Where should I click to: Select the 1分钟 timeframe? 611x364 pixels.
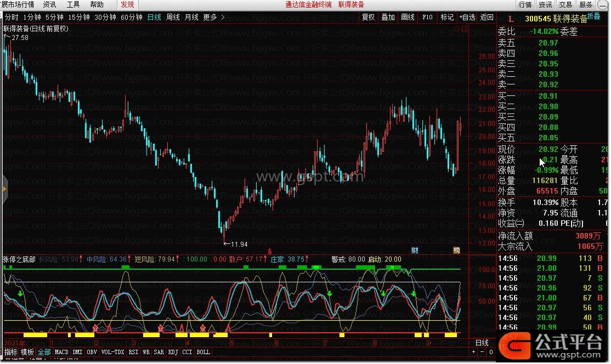click(x=32, y=17)
